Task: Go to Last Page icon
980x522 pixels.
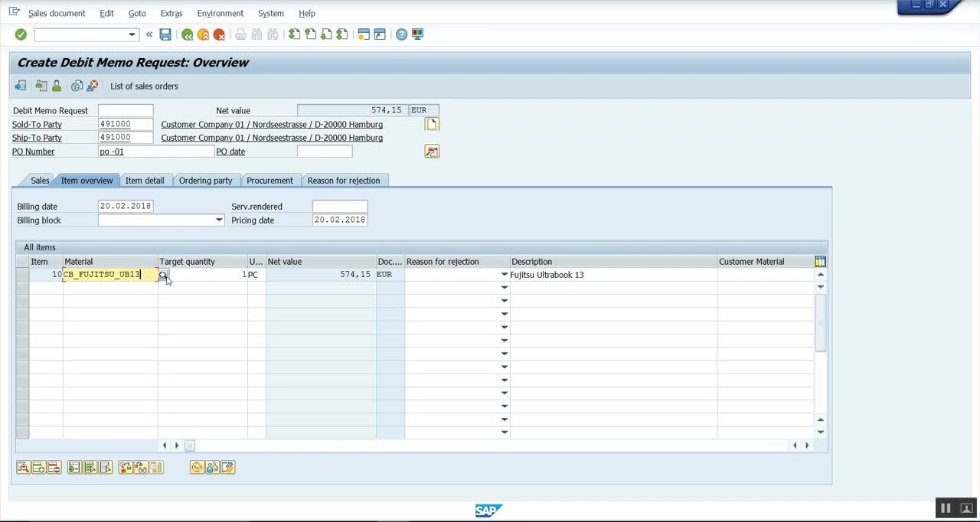Action: point(342,34)
